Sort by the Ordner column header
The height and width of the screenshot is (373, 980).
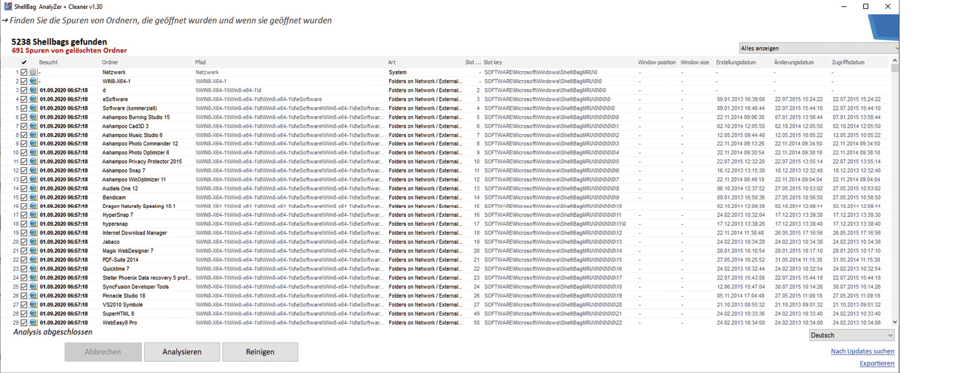[110, 63]
